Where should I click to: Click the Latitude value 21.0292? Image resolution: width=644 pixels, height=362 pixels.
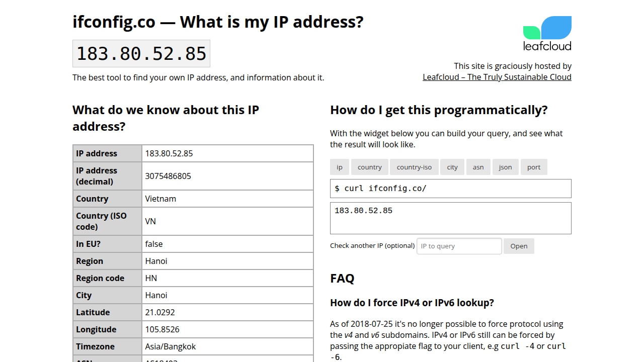(x=160, y=312)
